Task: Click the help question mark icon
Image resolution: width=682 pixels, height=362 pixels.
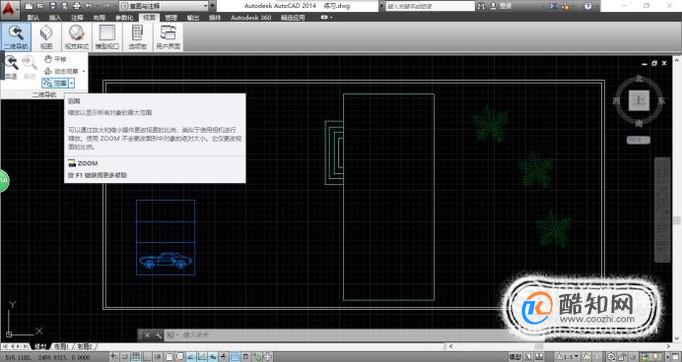Action: pyautogui.click(x=588, y=6)
